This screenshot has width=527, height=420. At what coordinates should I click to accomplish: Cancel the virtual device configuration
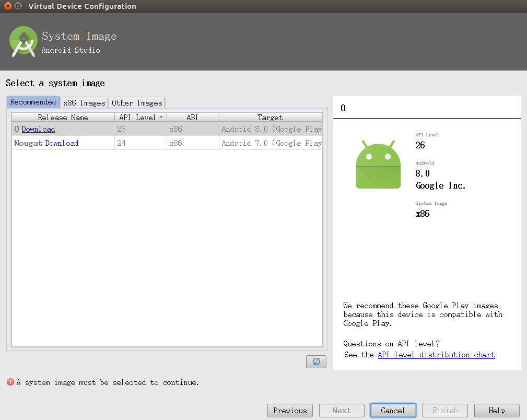(393, 411)
